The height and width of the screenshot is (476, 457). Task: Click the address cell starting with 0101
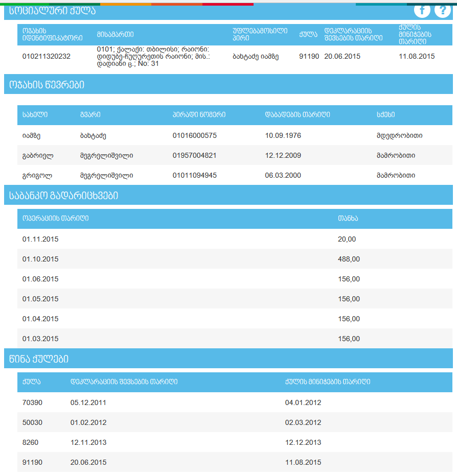(x=153, y=56)
